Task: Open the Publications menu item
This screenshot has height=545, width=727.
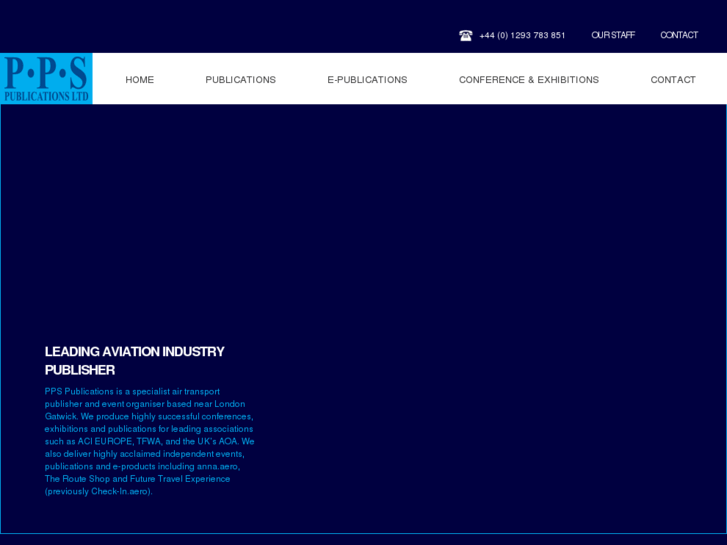Action: (241, 80)
